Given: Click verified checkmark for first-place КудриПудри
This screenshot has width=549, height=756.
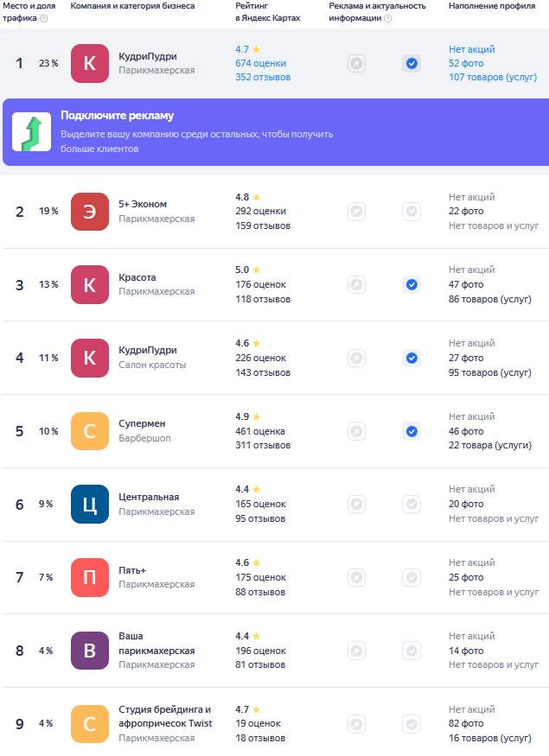Looking at the screenshot, I should click(x=412, y=63).
